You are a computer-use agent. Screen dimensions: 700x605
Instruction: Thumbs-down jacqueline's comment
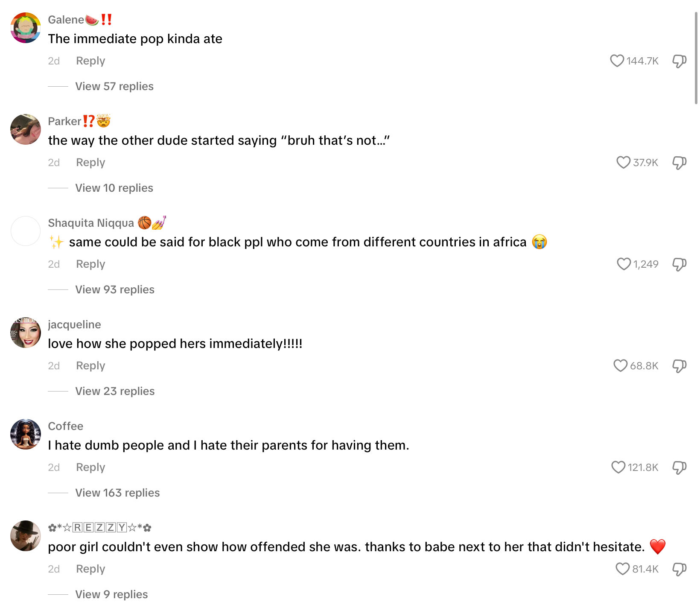click(679, 366)
